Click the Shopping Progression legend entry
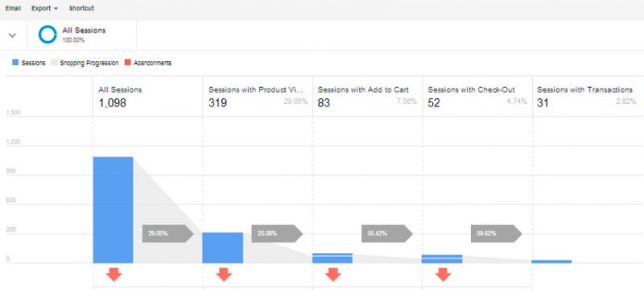The width and height of the screenshot is (644, 290). point(85,63)
